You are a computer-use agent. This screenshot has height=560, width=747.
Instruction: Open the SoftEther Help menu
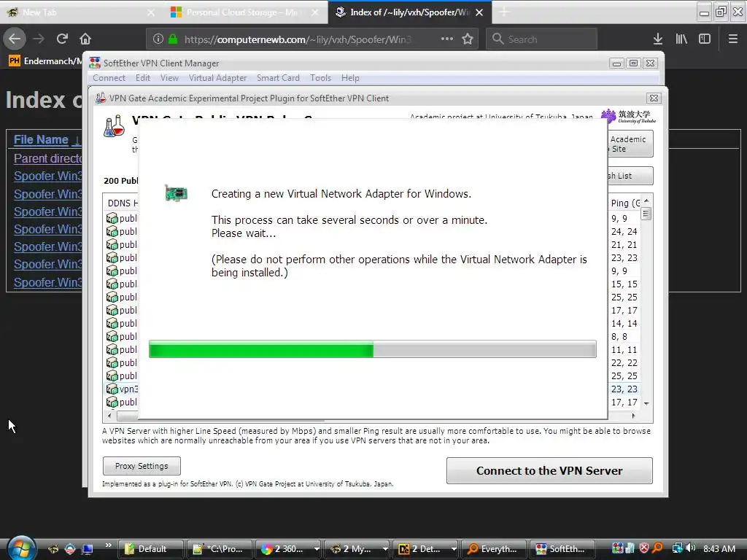tap(350, 77)
